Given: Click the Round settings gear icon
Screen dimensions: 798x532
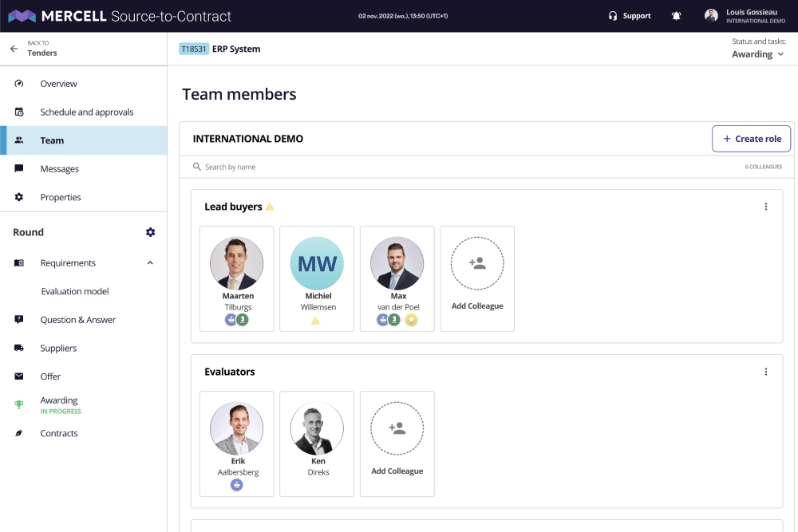Looking at the screenshot, I should pyautogui.click(x=151, y=232).
